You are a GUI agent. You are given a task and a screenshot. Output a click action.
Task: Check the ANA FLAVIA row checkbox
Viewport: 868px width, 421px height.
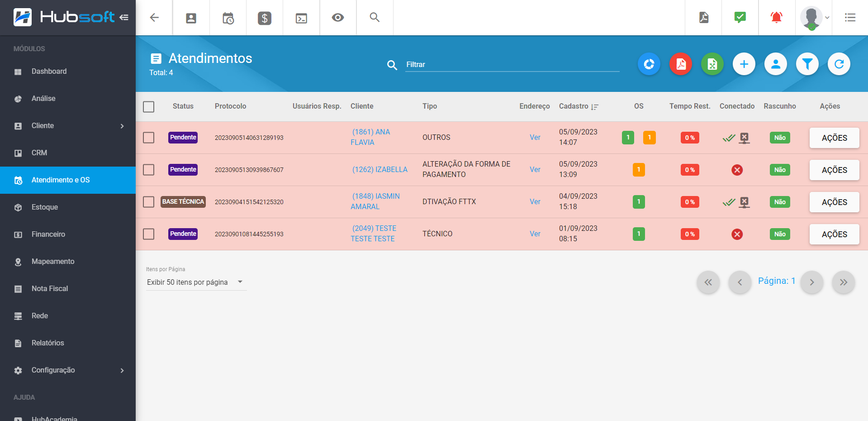point(148,138)
